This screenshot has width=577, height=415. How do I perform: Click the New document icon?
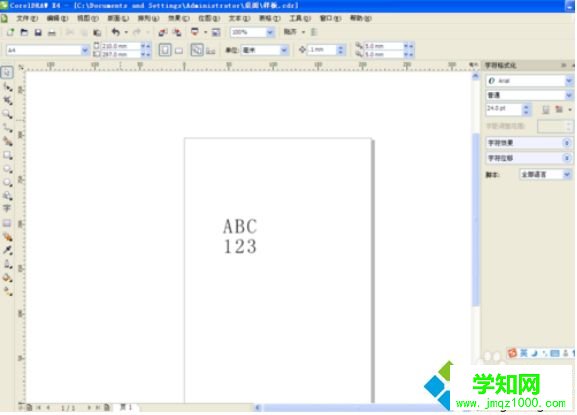10,32
